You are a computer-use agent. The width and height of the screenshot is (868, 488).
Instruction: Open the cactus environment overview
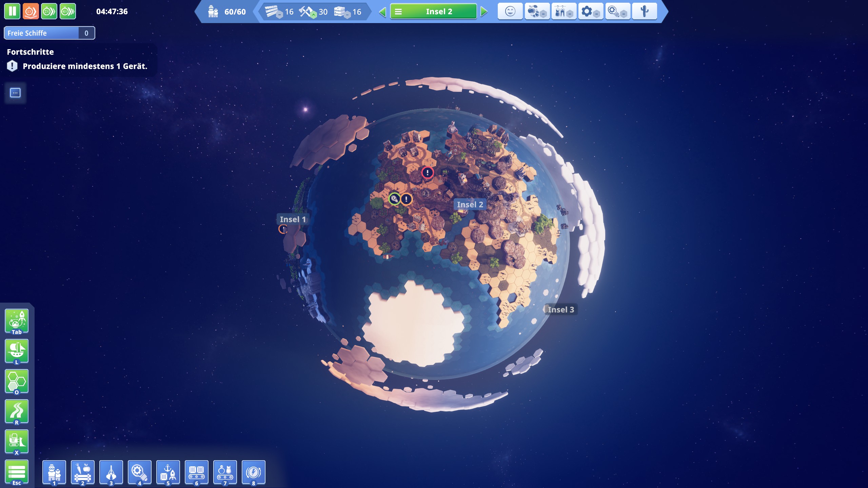pos(644,12)
